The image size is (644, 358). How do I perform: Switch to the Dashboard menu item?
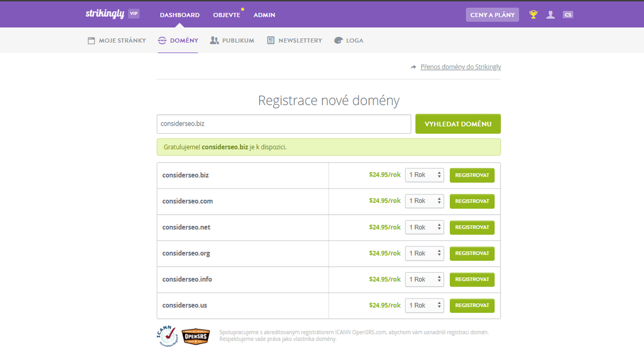tap(179, 14)
